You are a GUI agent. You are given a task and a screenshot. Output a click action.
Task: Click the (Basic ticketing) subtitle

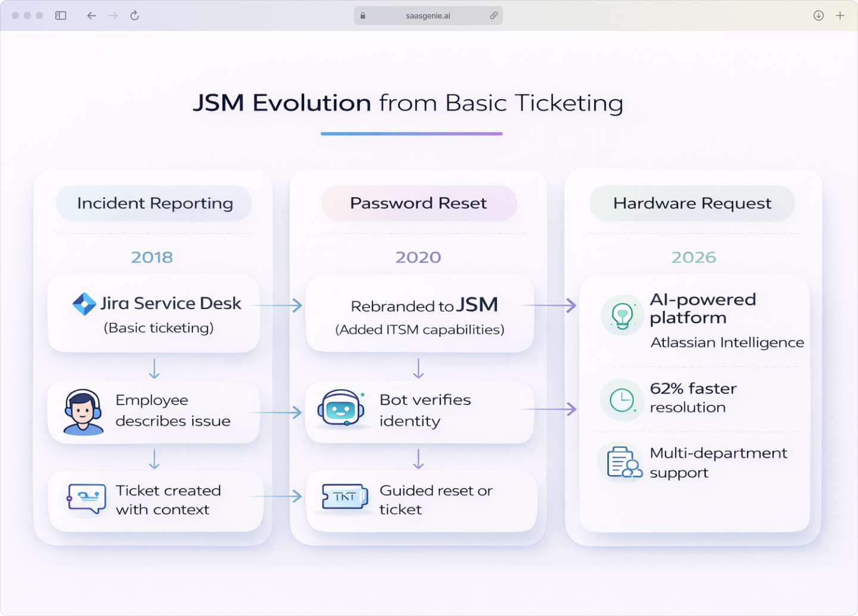coord(158,328)
